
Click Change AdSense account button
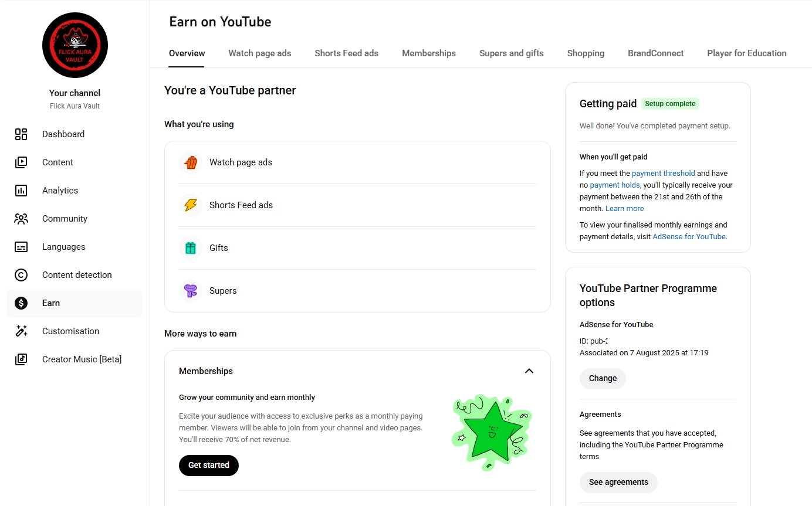click(x=603, y=378)
